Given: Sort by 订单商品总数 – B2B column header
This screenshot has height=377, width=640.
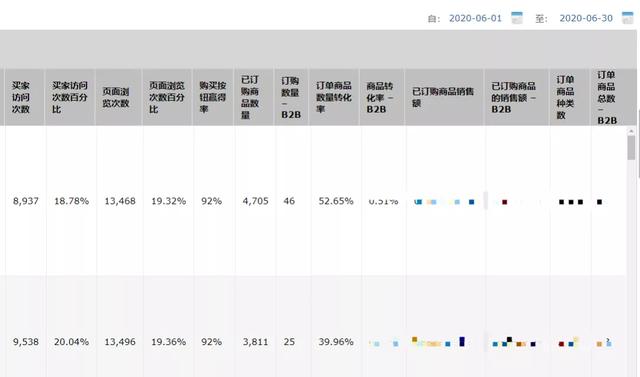Looking at the screenshot, I should tap(607, 97).
